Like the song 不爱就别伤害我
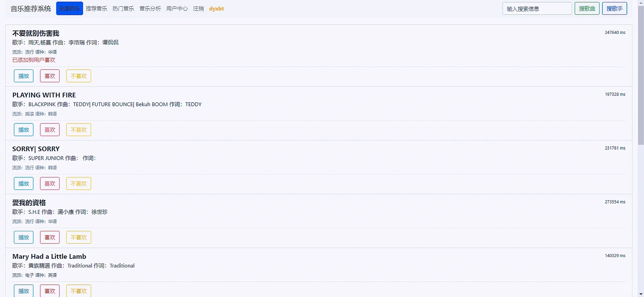644x297 pixels. point(50,76)
